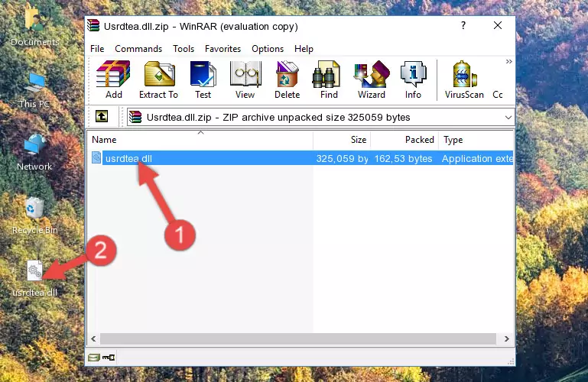
Task: Select the Documents desktop icon
Action: 34,28
